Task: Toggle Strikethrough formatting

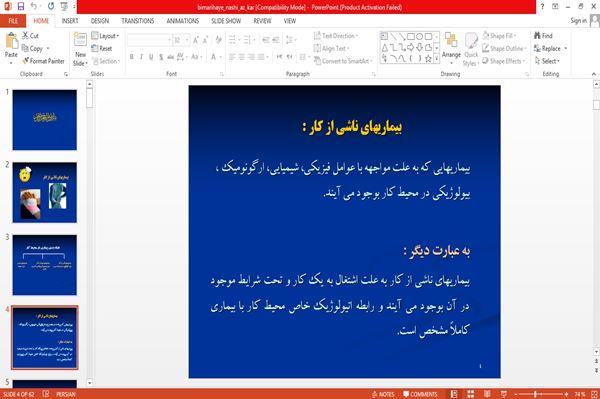Action: [170, 57]
